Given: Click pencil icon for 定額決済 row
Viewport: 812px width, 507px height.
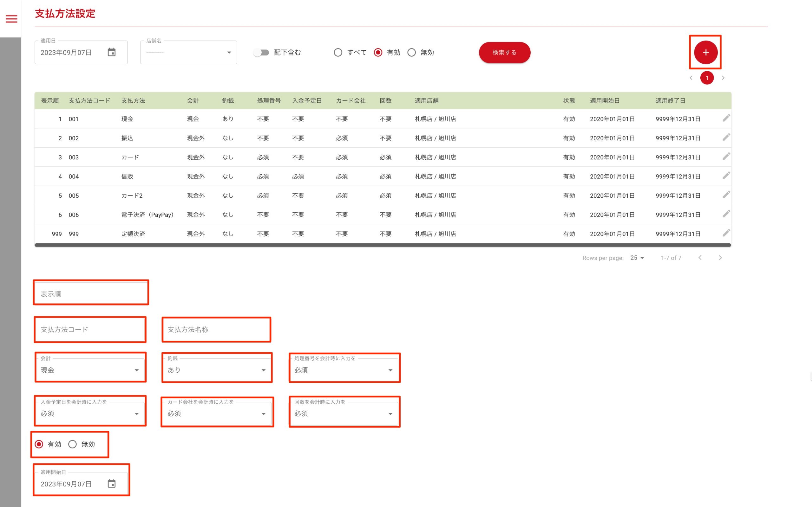Looking at the screenshot, I should pyautogui.click(x=726, y=233).
